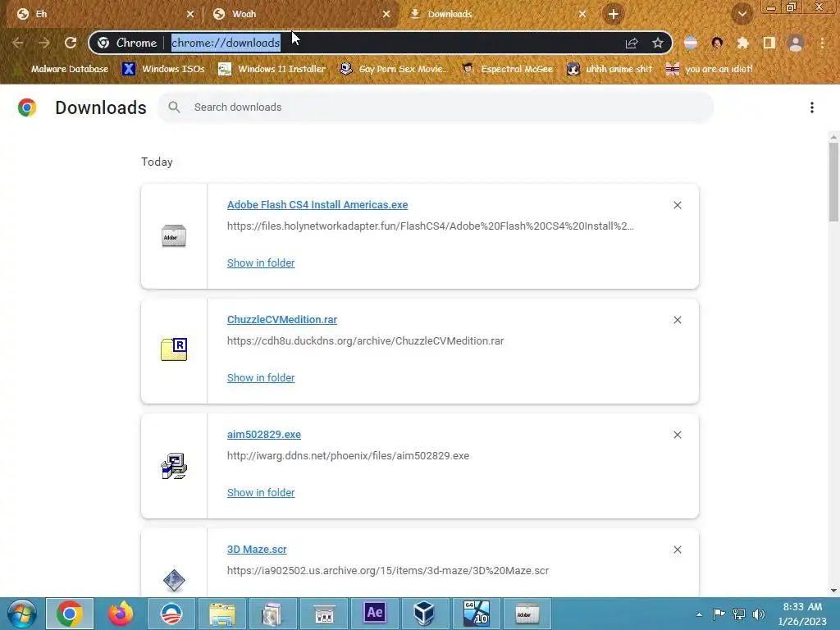Select the Downloads tab
The image size is (840, 630).
coord(497,14)
